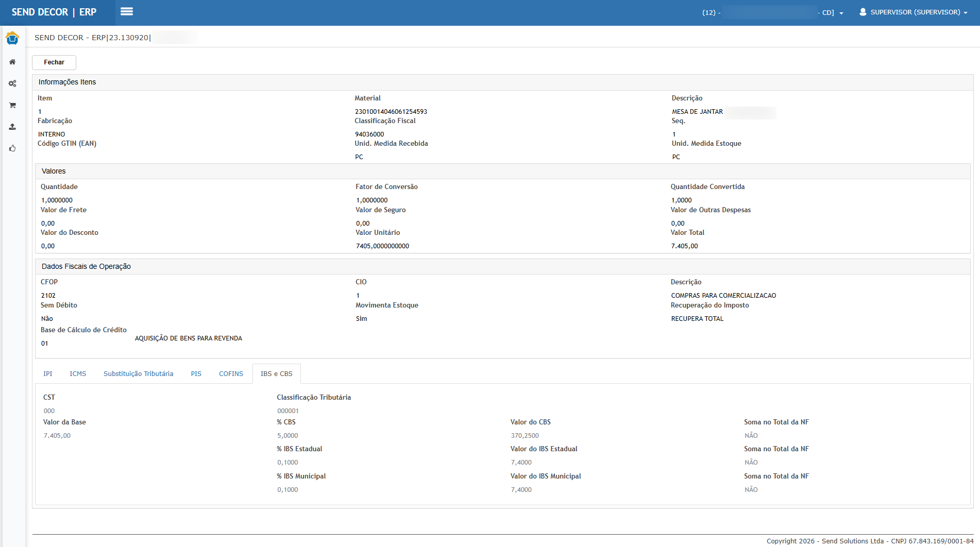Click the supervisor user avatar icon
The image size is (980, 547).
point(863,12)
